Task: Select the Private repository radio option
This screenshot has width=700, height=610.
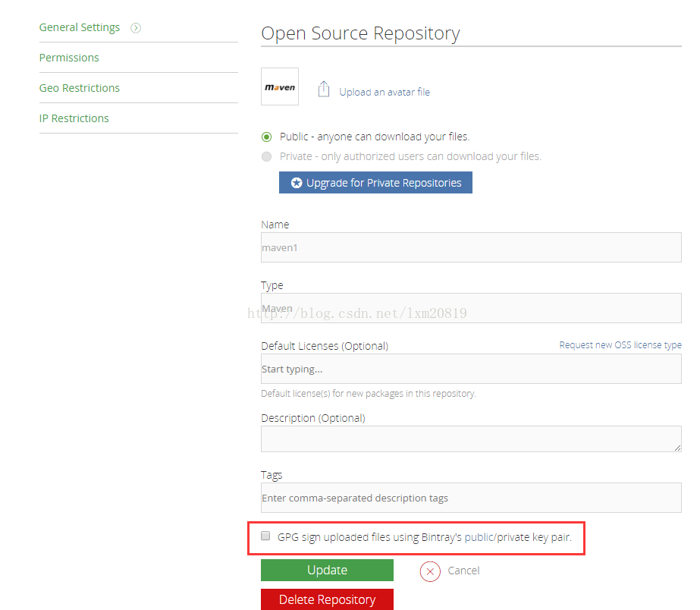Action: [266, 156]
